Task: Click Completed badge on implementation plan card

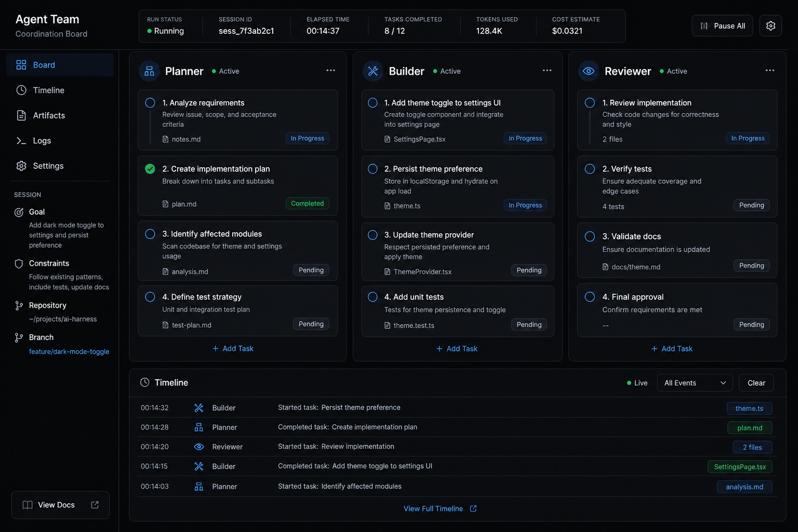Action: 308,204
